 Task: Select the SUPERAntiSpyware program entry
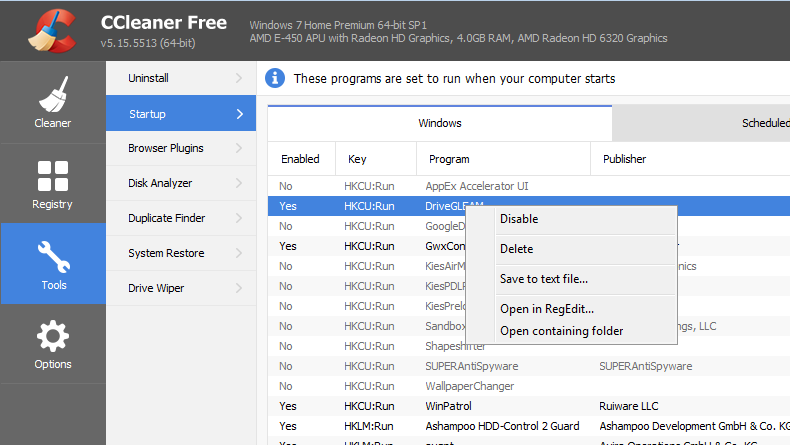point(472,366)
